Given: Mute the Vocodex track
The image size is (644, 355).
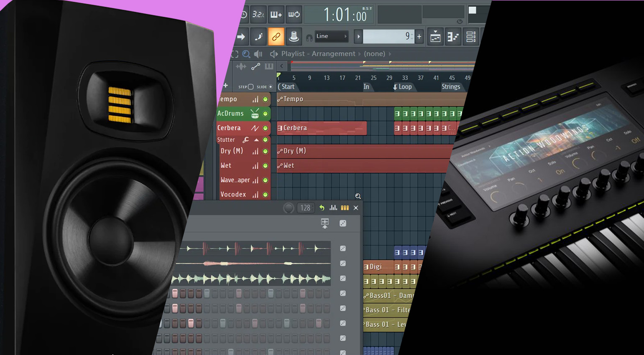Looking at the screenshot, I should pyautogui.click(x=265, y=195).
